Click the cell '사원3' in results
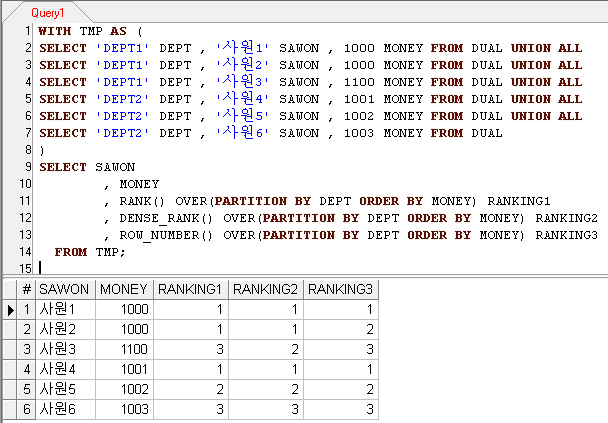The image size is (608, 423). pyautogui.click(x=65, y=349)
